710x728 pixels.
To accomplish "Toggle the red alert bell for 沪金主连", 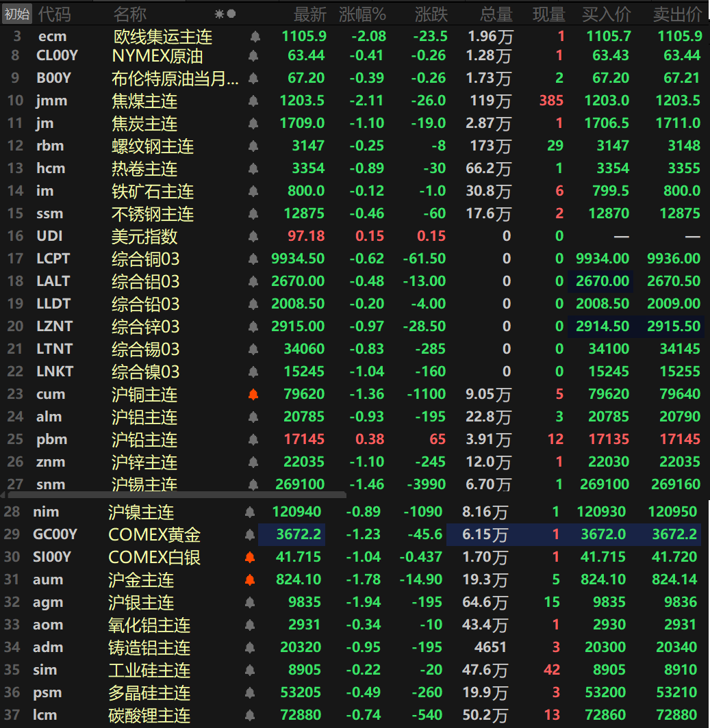I will coord(250,580).
